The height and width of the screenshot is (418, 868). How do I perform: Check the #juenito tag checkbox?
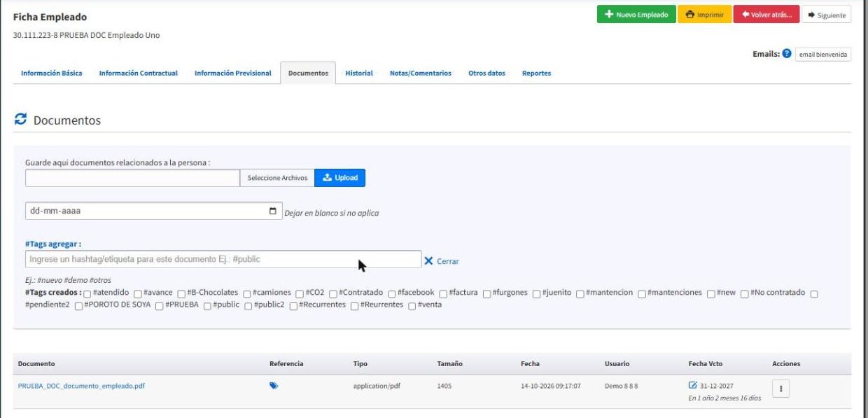537,293
